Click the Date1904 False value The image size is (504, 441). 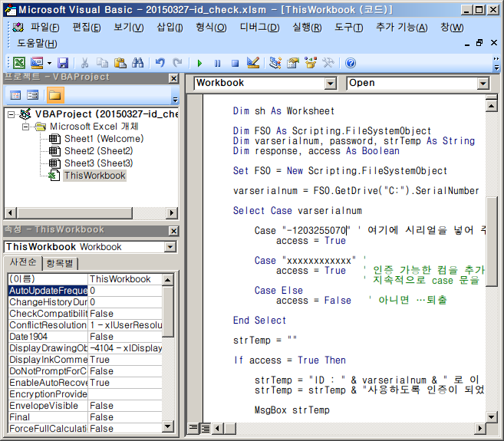pos(125,337)
